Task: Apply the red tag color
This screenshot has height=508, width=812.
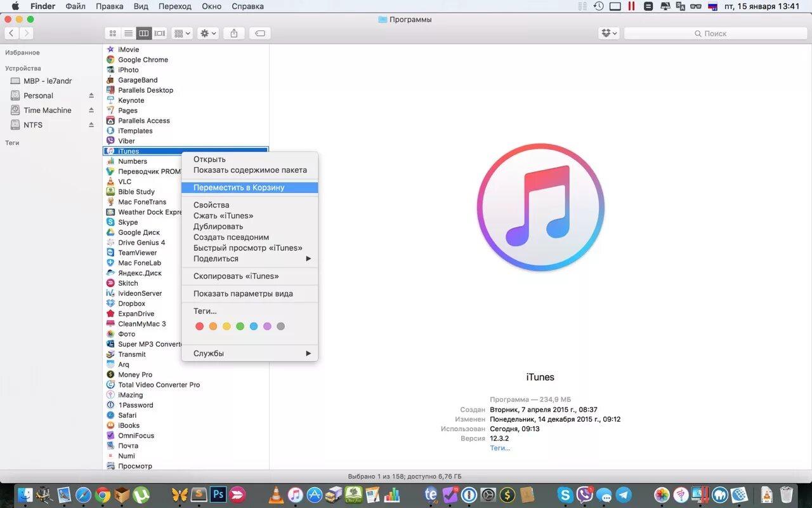Action: 199,326
